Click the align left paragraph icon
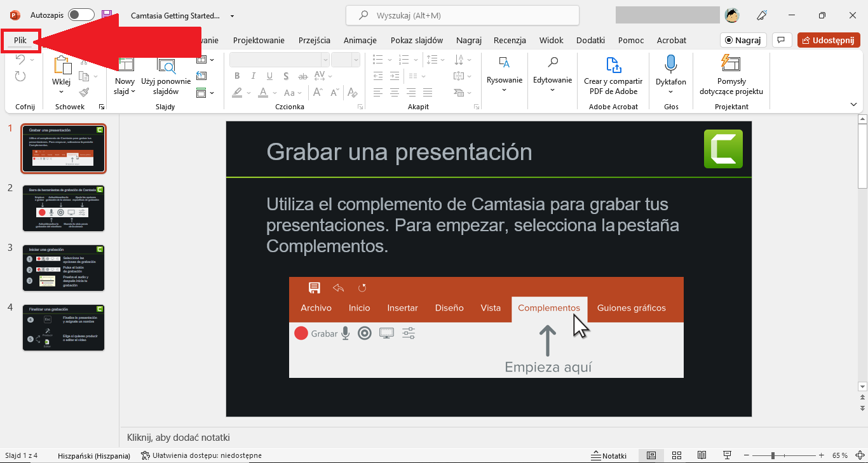 378,93
